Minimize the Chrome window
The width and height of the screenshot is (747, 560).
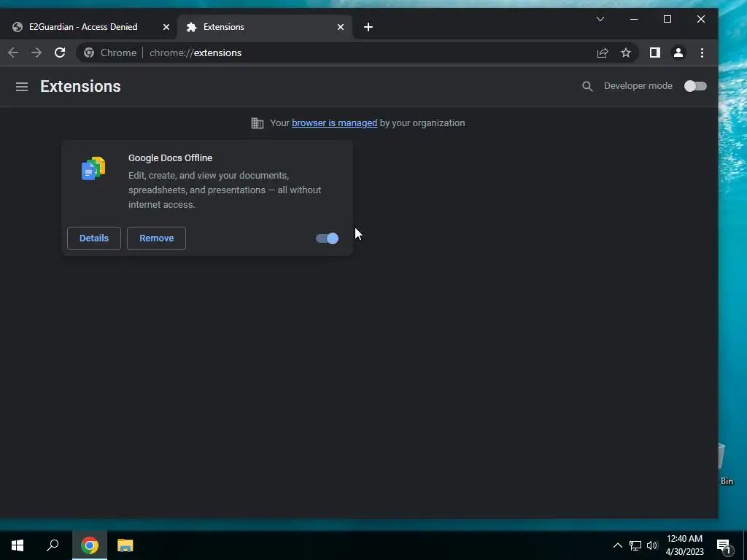coord(634,19)
